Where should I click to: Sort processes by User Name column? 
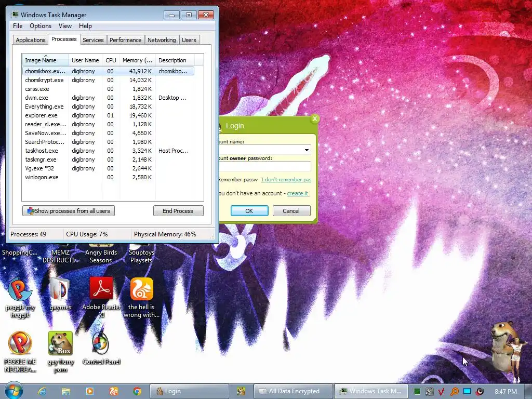click(x=85, y=60)
